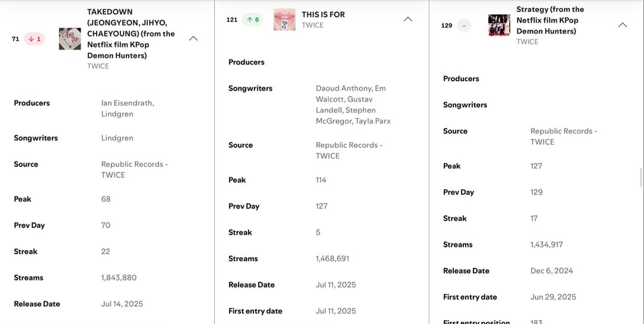644x324 pixels.
Task: Click the 1,843,880 streams value
Action: pos(119,277)
